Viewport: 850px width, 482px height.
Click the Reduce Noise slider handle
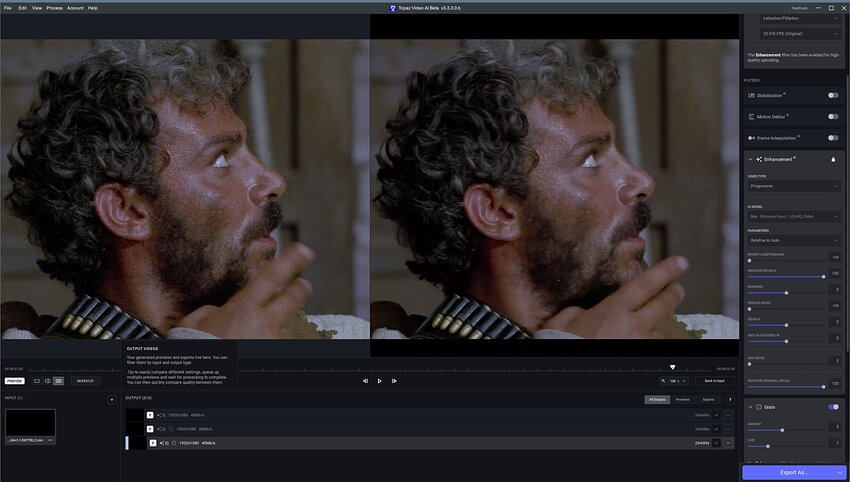[x=750, y=309]
